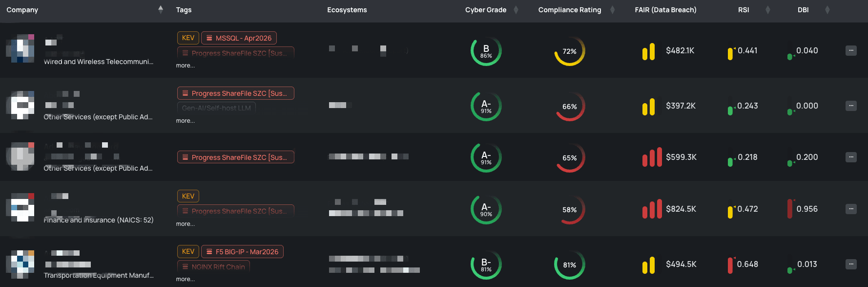Viewport: 868px width, 287px height.
Task: Click FAIR bar icon beside $494.5K
Action: tap(649, 265)
